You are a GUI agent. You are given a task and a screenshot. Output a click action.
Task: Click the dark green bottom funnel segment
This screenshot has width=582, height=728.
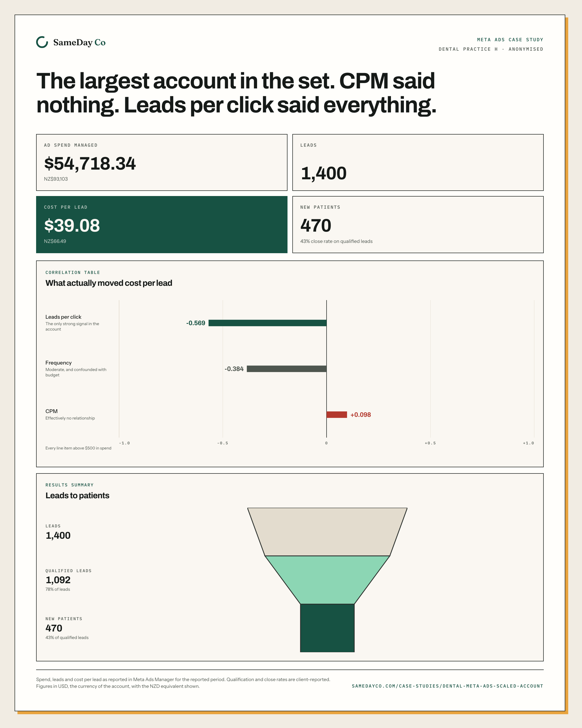pos(327,628)
